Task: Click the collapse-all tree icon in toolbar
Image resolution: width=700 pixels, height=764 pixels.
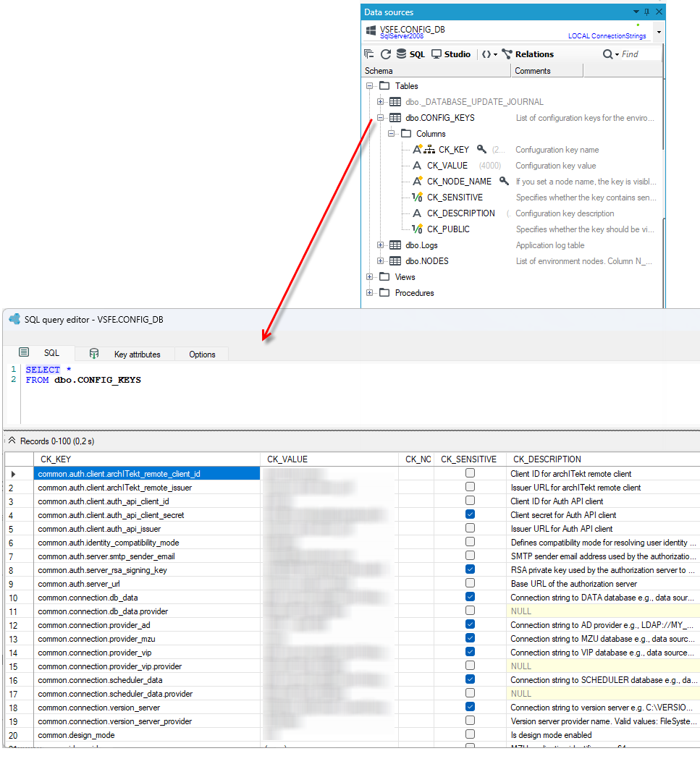Action: pyautogui.click(x=369, y=54)
